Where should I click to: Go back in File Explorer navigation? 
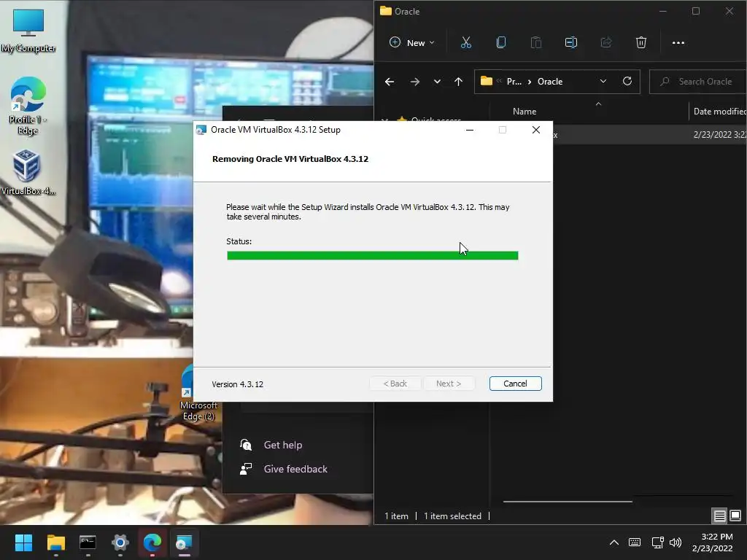[390, 82]
